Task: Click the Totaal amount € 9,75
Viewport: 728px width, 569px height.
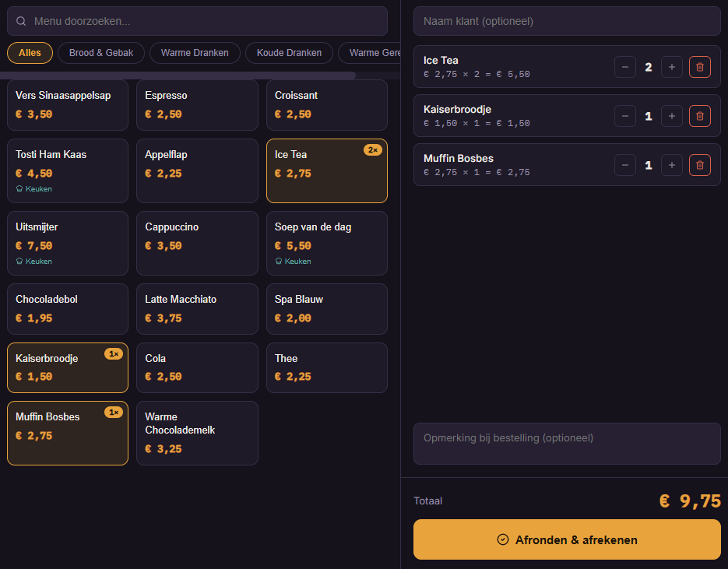Action: pos(690,501)
